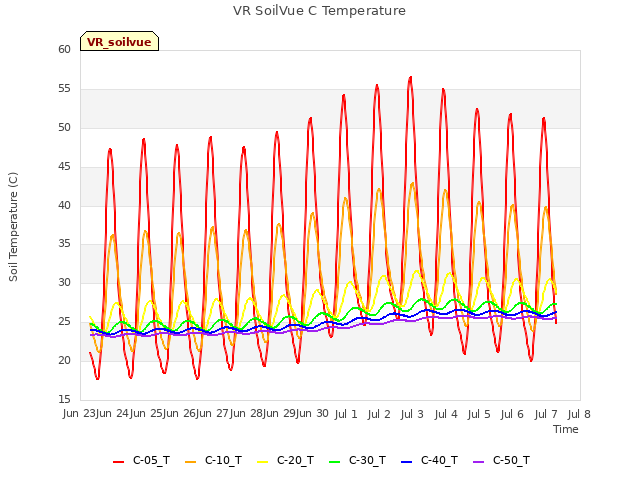The width and height of the screenshot is (640, 480).
Task: Toggle the C-20_T legend entry
Action: [x=286, y=460]
